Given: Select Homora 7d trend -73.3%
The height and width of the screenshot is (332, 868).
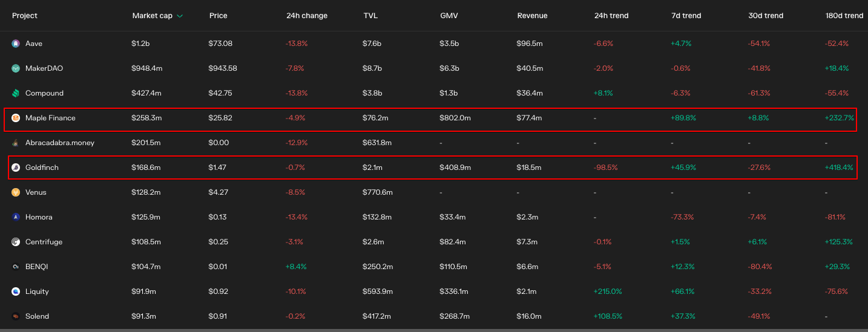Looking at the screenshot, I should 682,217.
